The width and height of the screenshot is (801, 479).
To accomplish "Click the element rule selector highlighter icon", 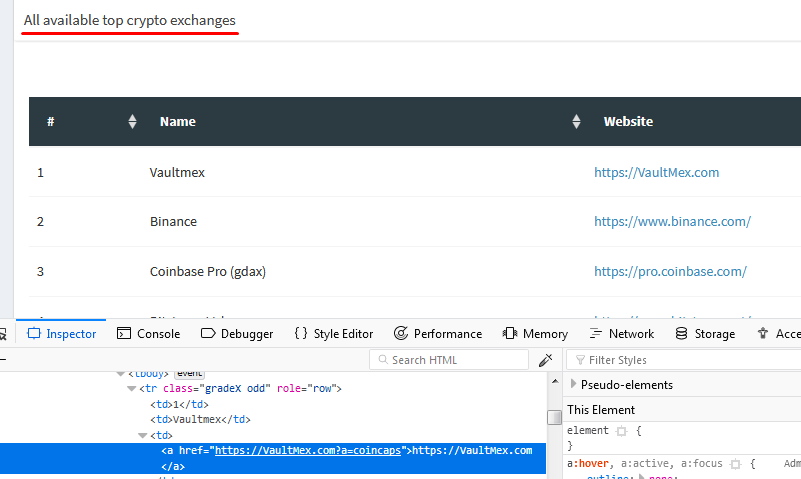I will (x=622, y=431).
